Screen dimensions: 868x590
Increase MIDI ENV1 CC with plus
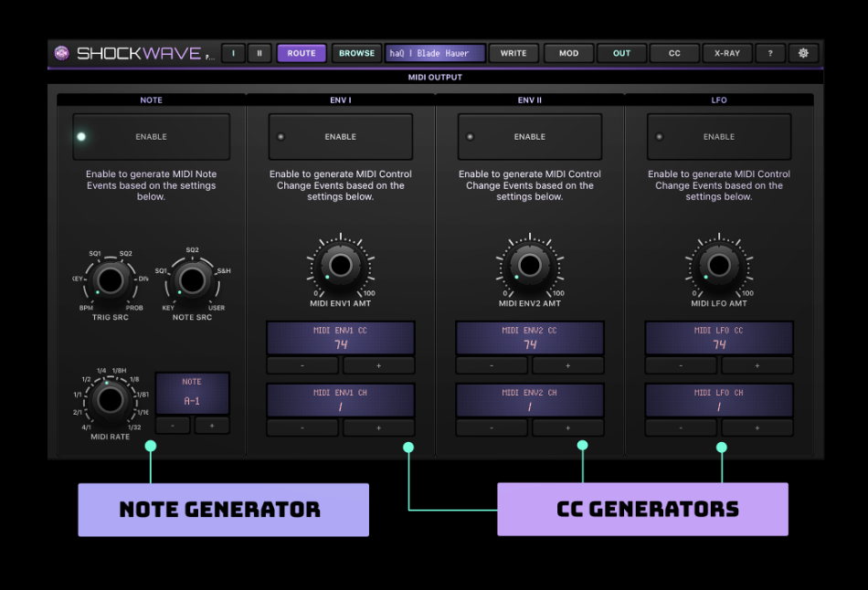pyautogui.click(x=378, y=365)
